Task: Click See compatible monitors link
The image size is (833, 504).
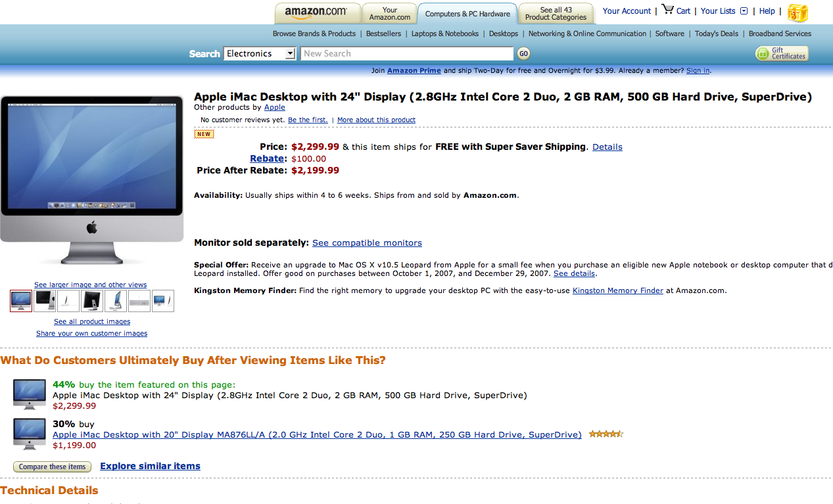Action: coord(367,242)
